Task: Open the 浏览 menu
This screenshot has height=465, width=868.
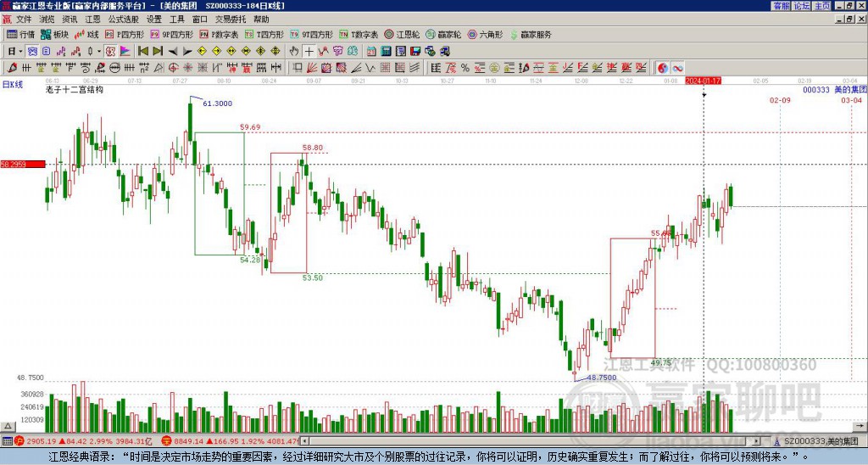Action: tap(47, 20)
